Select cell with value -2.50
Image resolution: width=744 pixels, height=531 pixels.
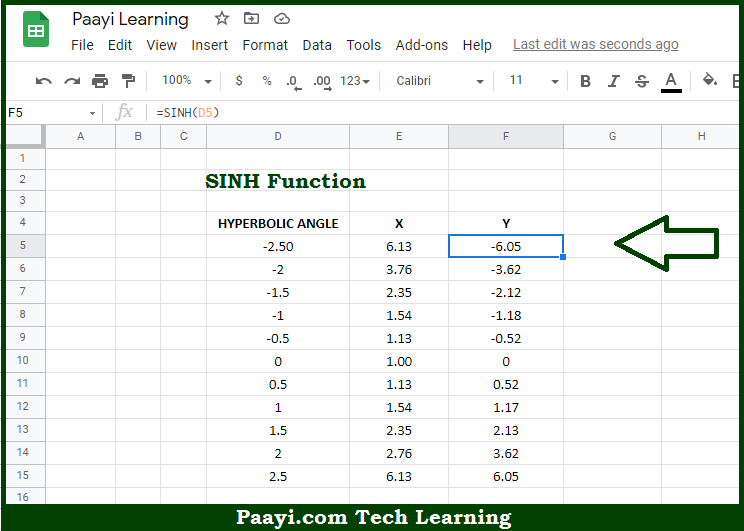tap(278, 246)
